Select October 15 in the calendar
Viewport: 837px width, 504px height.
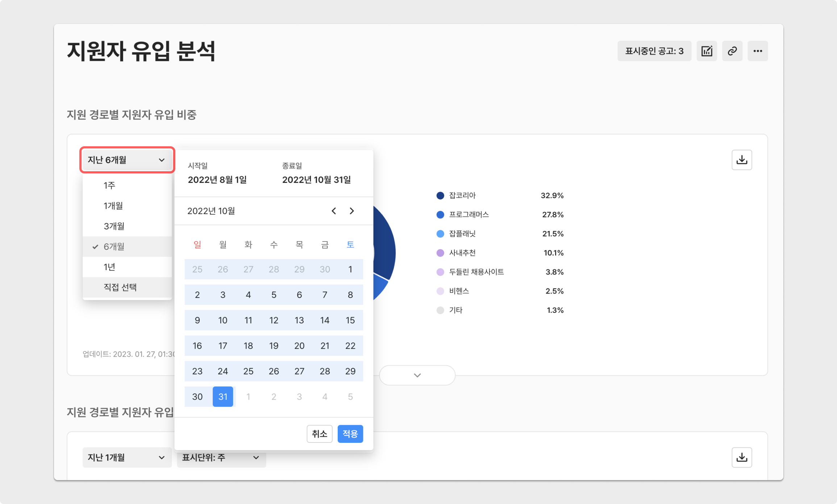(350, 320)
